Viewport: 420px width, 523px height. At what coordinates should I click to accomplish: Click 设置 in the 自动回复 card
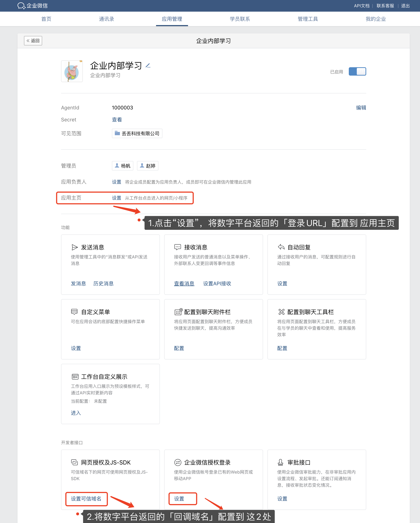tap(282, 283)
